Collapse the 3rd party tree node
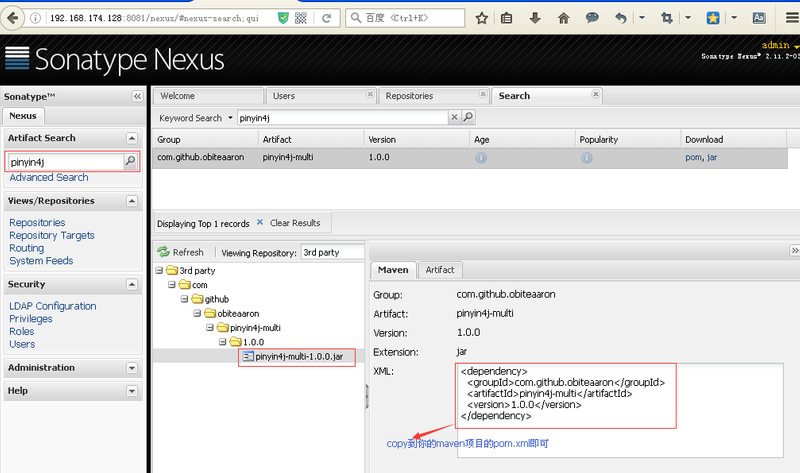This screenshot has width=800, height=473. pos(159,270)
